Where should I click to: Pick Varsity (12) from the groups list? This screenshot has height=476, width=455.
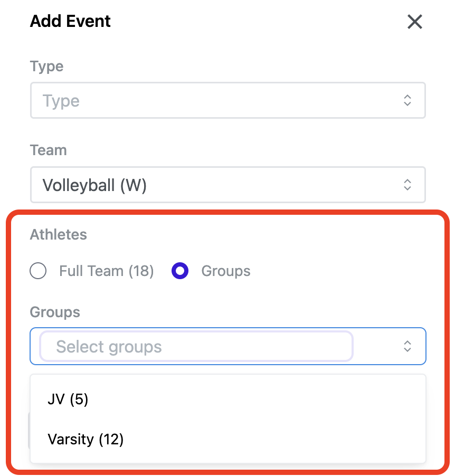click(x=86, y=439)
